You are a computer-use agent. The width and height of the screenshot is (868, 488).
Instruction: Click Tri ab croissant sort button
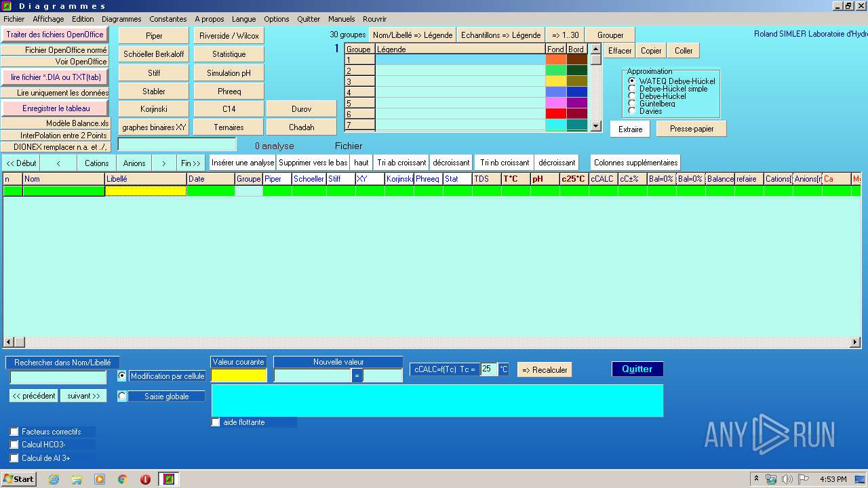pos(401,163)
